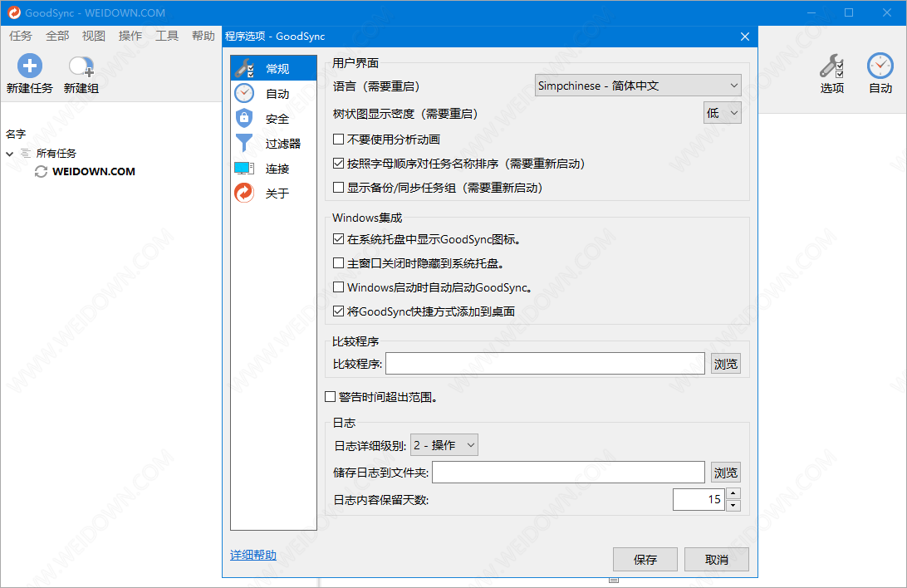Open the 操作 menu
This screenshot has width=907, height=588.
click(130, 36)
